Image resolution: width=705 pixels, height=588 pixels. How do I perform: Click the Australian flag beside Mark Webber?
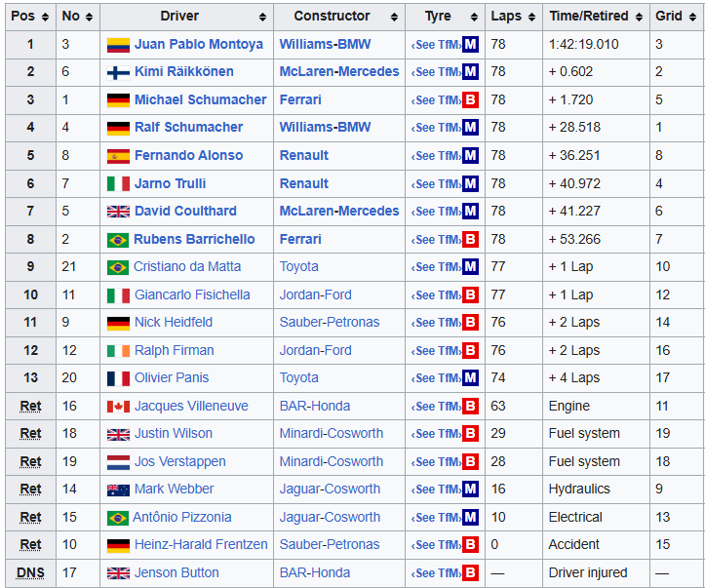click(x=118, y=490)
